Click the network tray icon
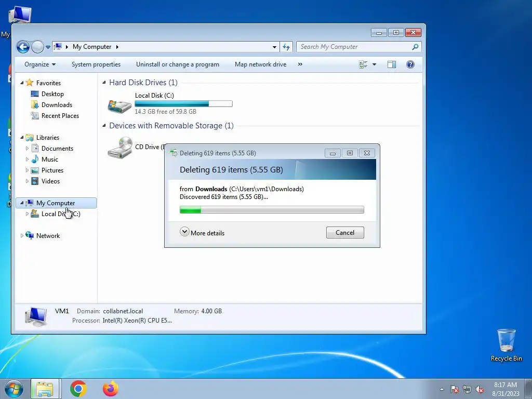This screenshot has height=399, width=532. (x=467, y=389)
